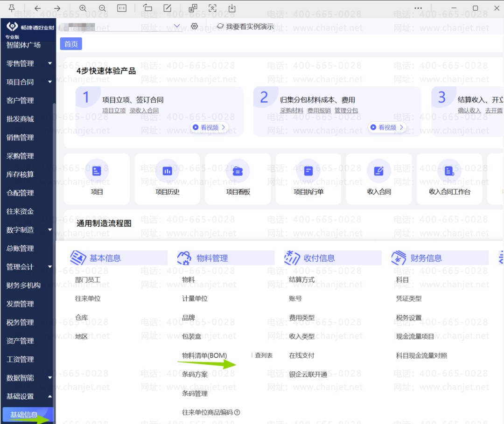Open 现金流量项目 under 财务信息

point(415,337)
